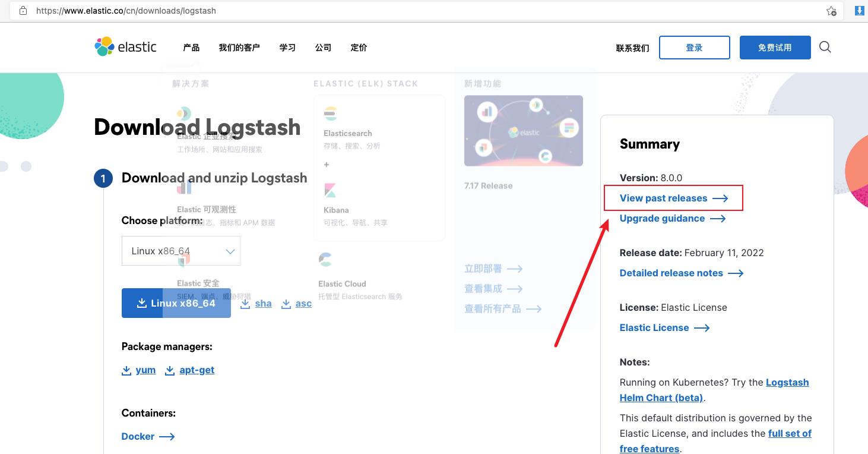
Task: Click Elastic Cloud menu entry
Action: [342, 283]
